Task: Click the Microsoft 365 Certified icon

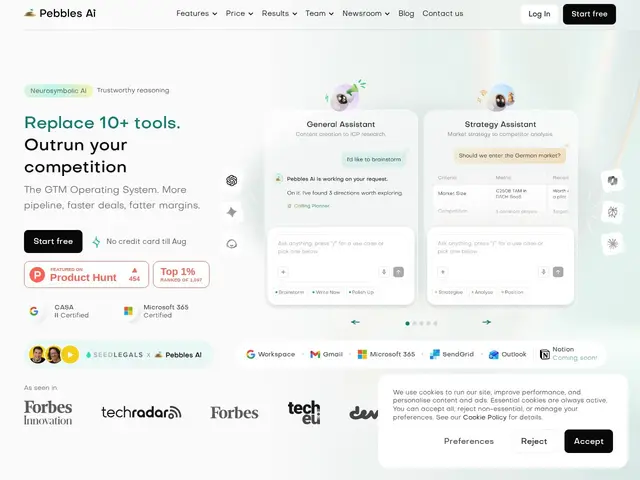Action: [x=128, y=311]
